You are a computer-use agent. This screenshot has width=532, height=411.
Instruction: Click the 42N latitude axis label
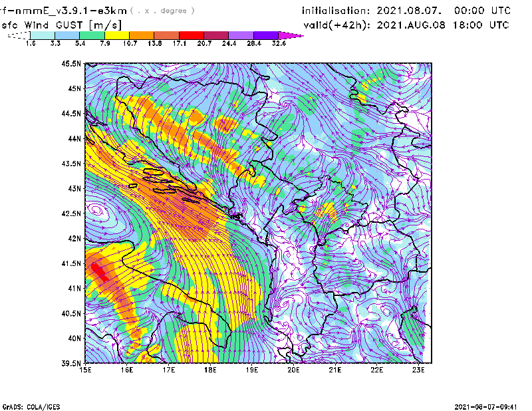pos(74,239)
